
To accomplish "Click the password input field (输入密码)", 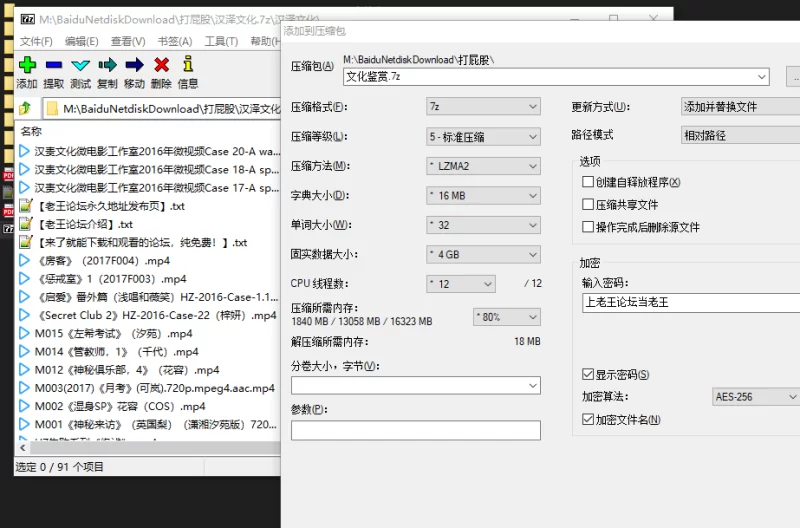I will 690,303.
